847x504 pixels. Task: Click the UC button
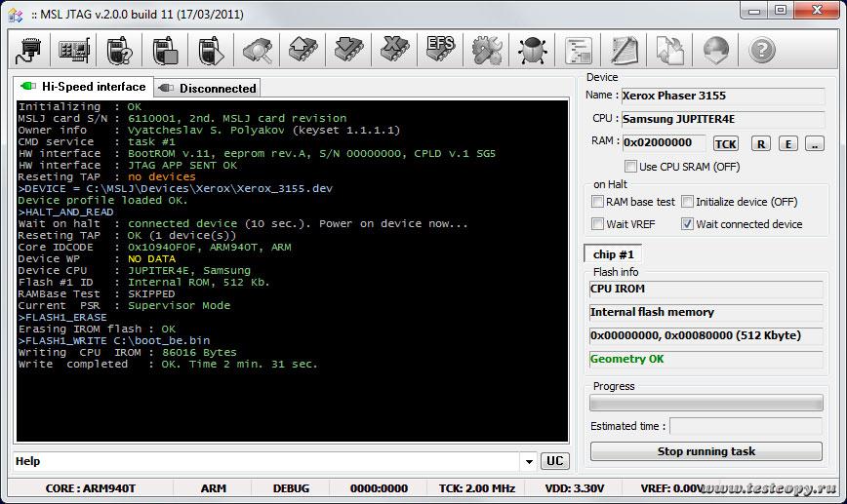pos(554,461)
